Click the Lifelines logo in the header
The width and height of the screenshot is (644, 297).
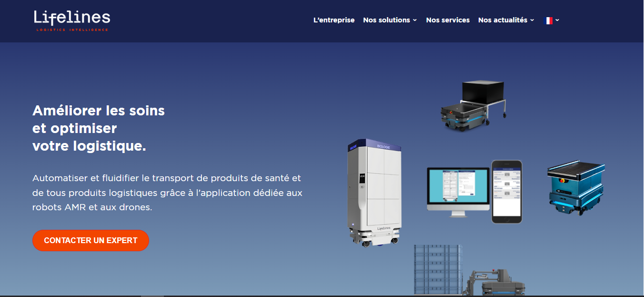coord(72,20)
